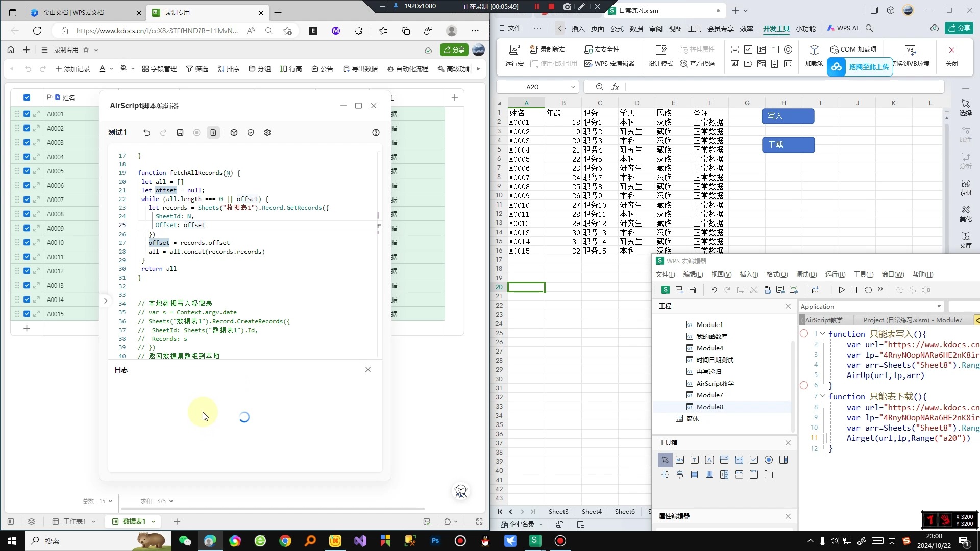Open 工作表1 tab dropdown arrow

point(93,521)
